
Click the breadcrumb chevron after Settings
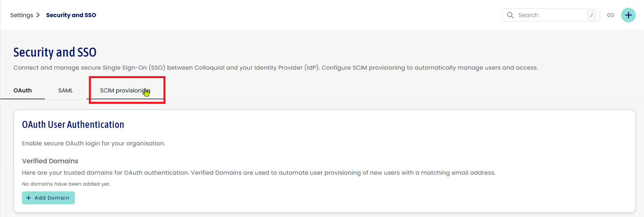click(x=38, y=15)
